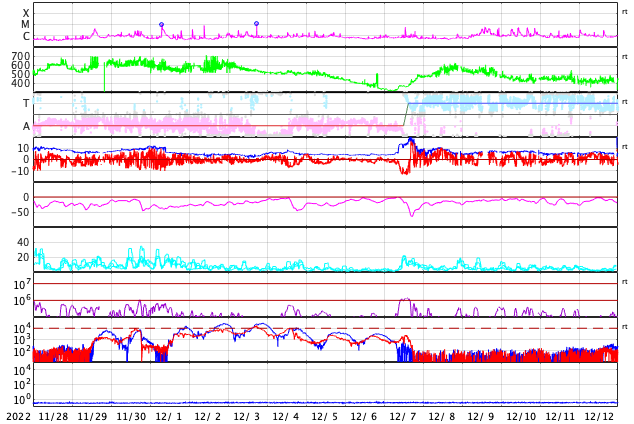This screenshot has width=634, height=424.
Task: Click the -10 magnetic field axis label
Action: coord(20,171)
